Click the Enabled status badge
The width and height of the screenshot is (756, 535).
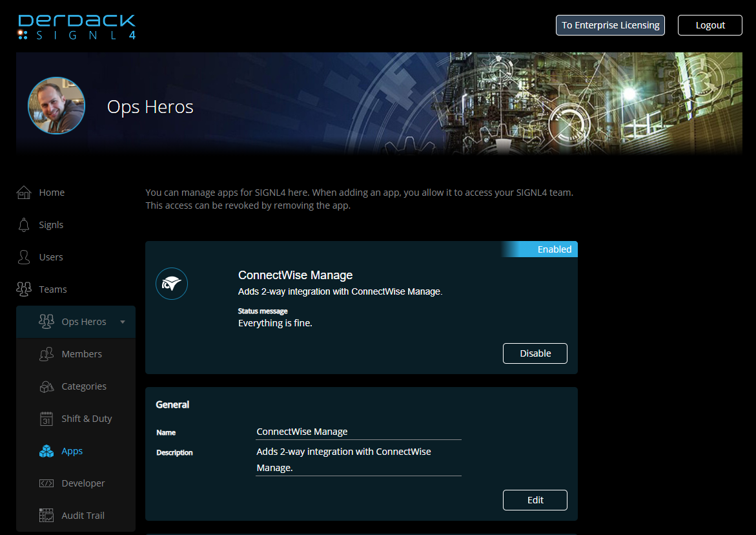[540, 249]
